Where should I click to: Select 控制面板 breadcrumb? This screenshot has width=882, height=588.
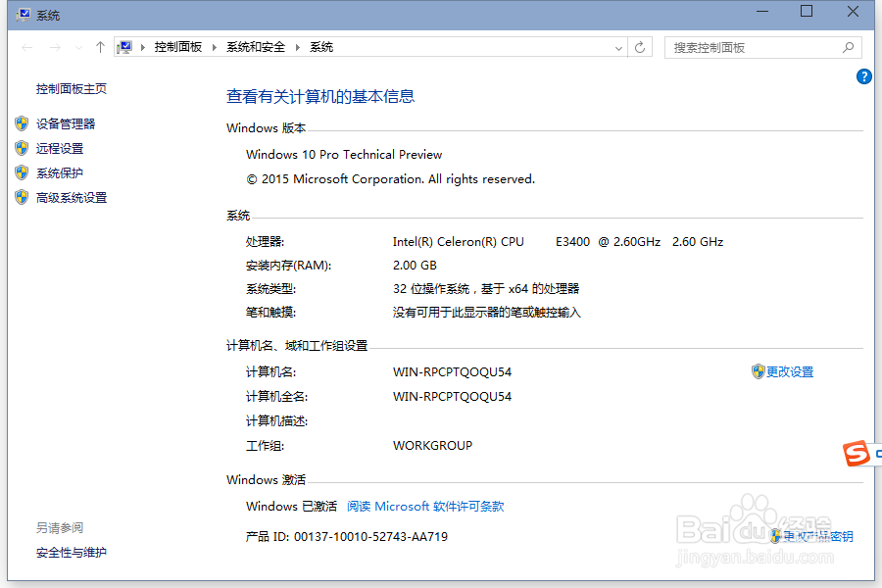pos(177,47)
